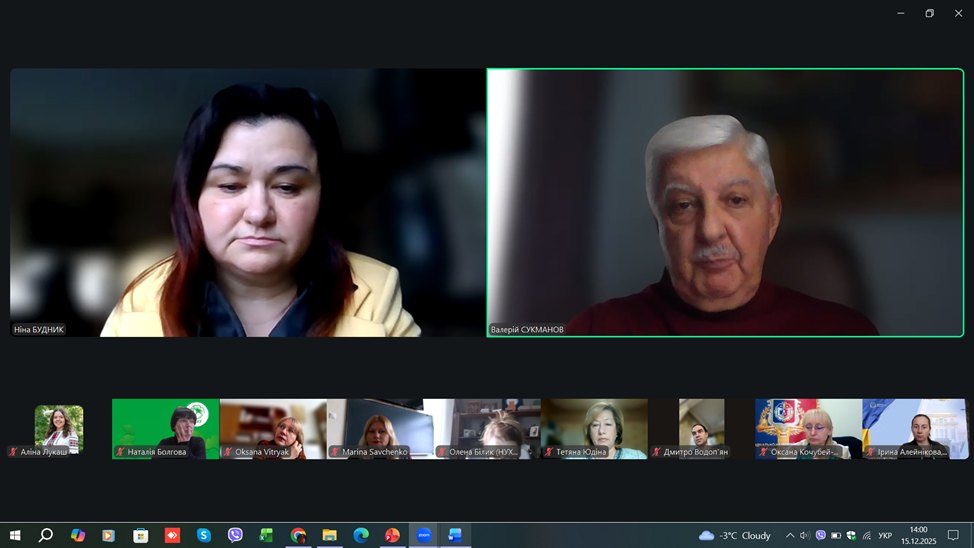
Task: Open Skype from the taskbar
Action: [x=204, y=535]
